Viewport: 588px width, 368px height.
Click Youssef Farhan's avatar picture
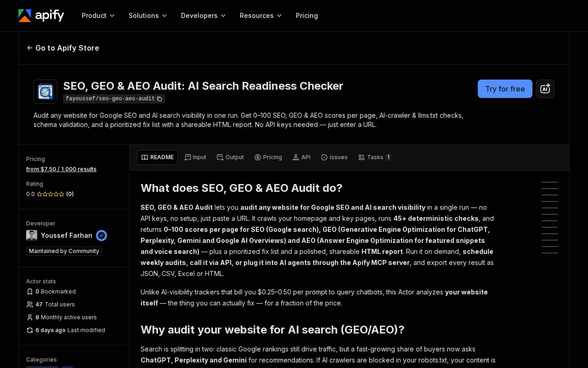pyautogui.click(x=32, y=236)
